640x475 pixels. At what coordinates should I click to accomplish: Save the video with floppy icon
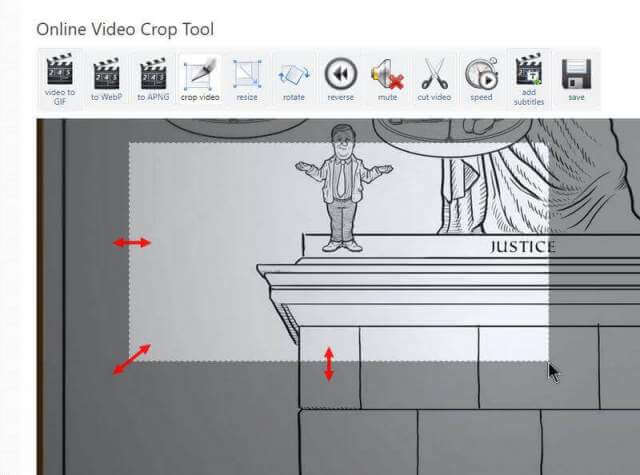coord(576,79)
